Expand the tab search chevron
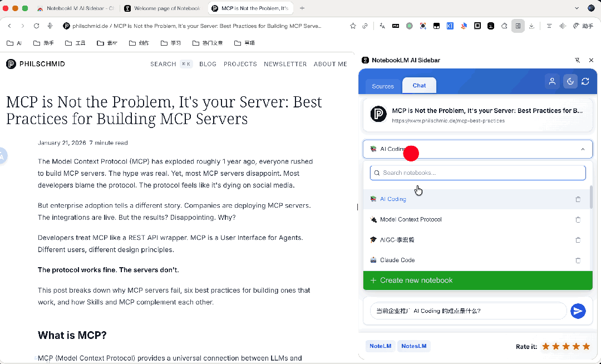 (577, 8)
